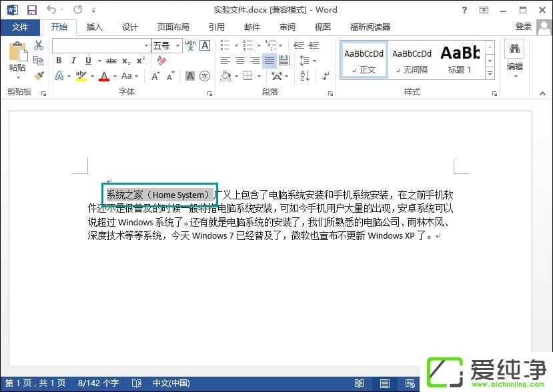Click the Clear Formatting eraser icon

(x=161, y=61)
